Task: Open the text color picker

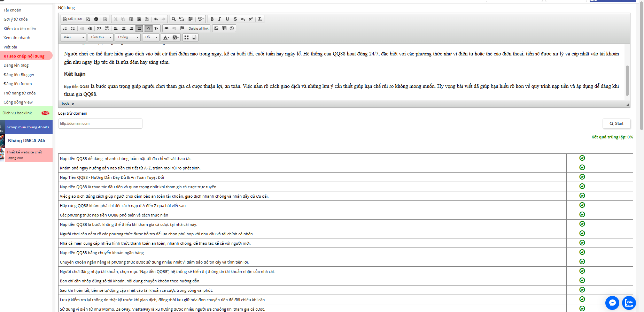Action: pos(166,37)
